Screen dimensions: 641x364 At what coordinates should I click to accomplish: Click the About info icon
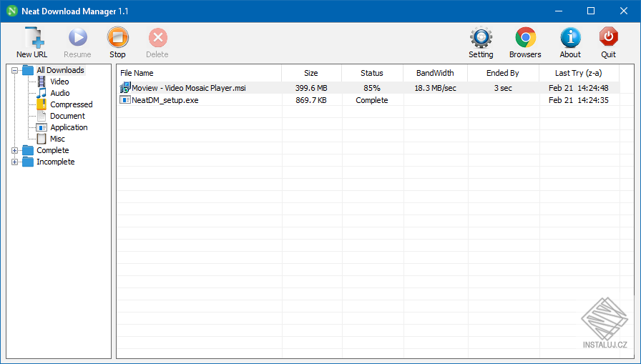point(570,39)
